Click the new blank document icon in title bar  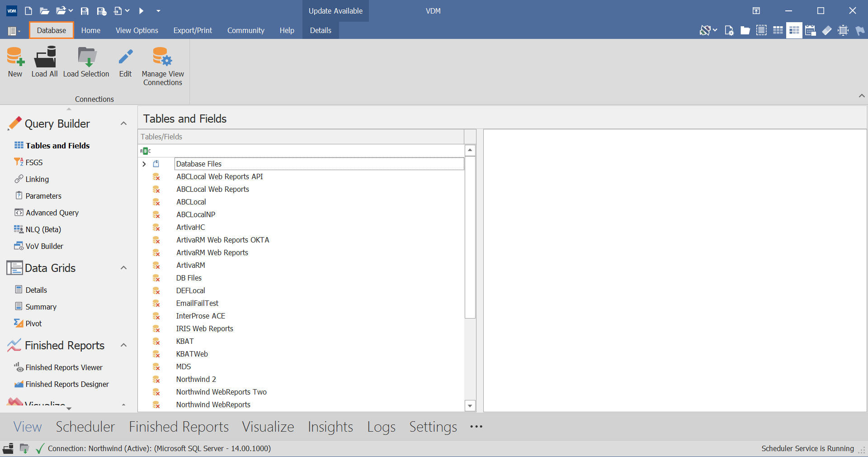28,11
